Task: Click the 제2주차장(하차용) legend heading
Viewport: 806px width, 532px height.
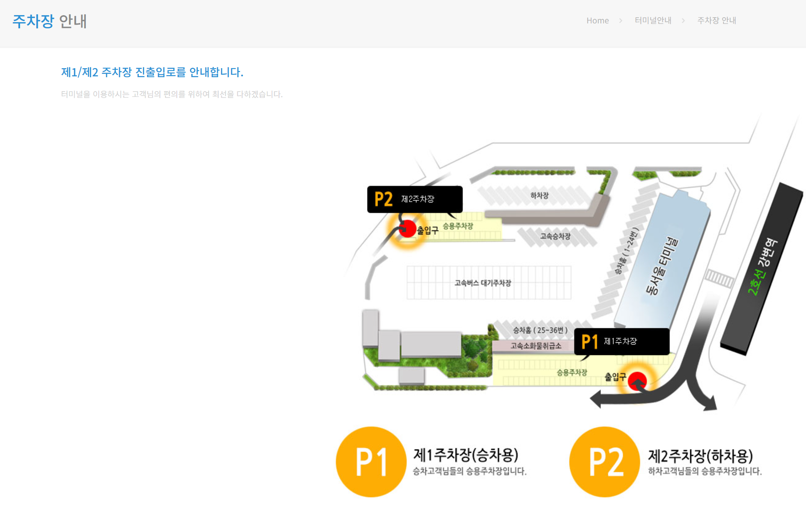Action: [x=700, y=456]
